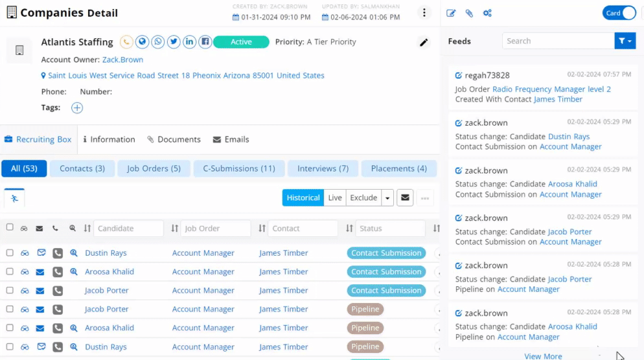Open the Twitter icon for Atlantis Staffing
Viewport: 644px width, 360px height.
click(x=174, y=42)
